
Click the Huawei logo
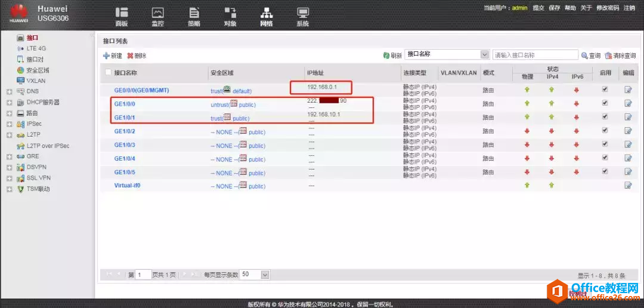[18, 13]
